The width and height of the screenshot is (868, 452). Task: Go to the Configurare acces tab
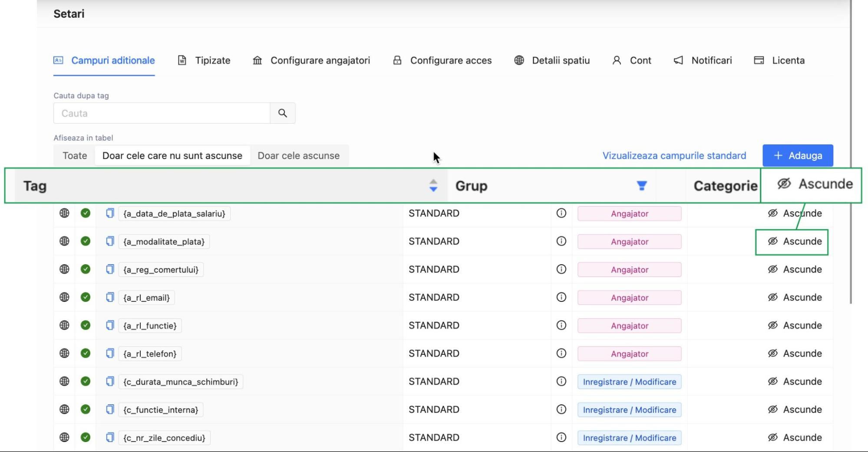pos(442,60)
